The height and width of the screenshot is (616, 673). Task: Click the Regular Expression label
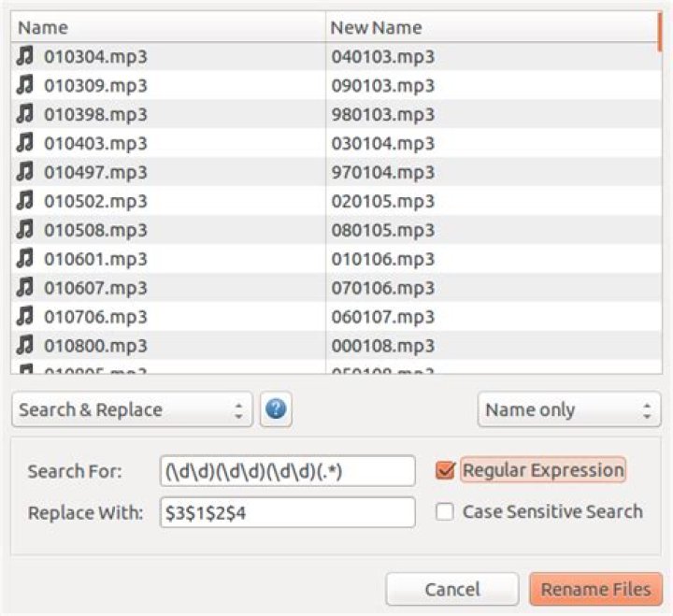click(x=543, y=470)
